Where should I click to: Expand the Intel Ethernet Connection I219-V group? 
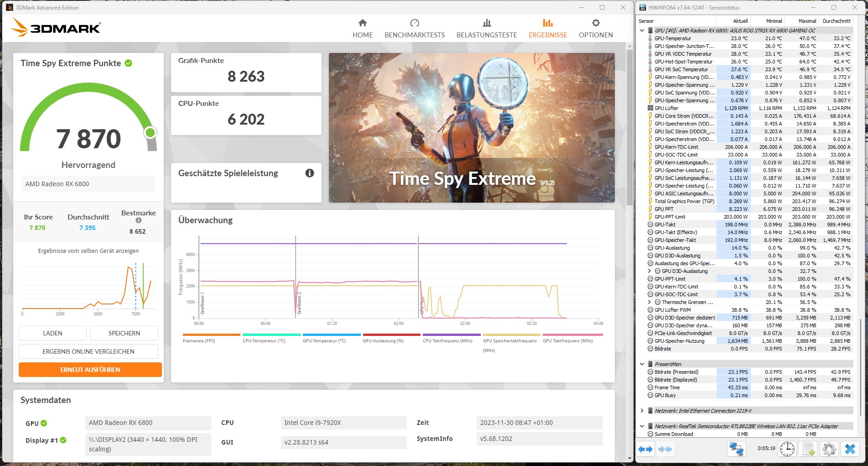pos(642,411)
